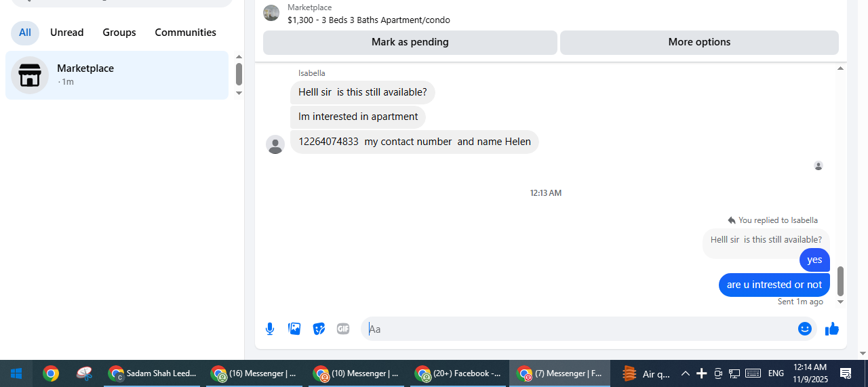Focus the Aa message input field

[580, 329]
